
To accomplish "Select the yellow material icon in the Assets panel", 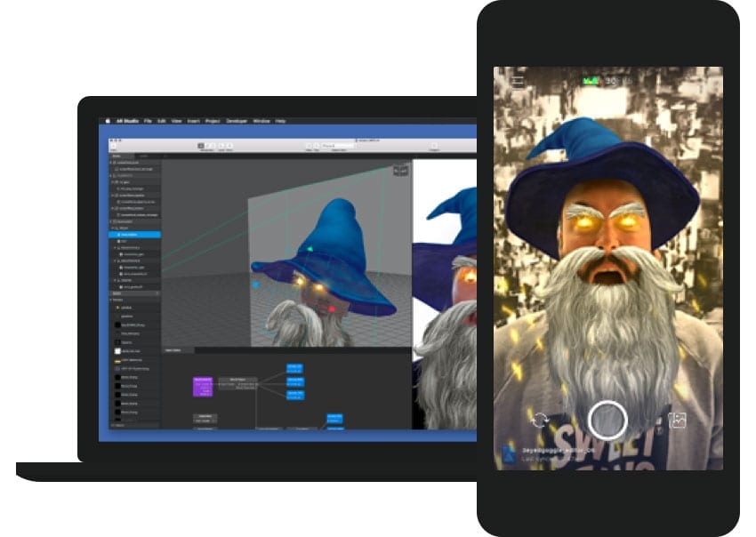I will [117, 307].
